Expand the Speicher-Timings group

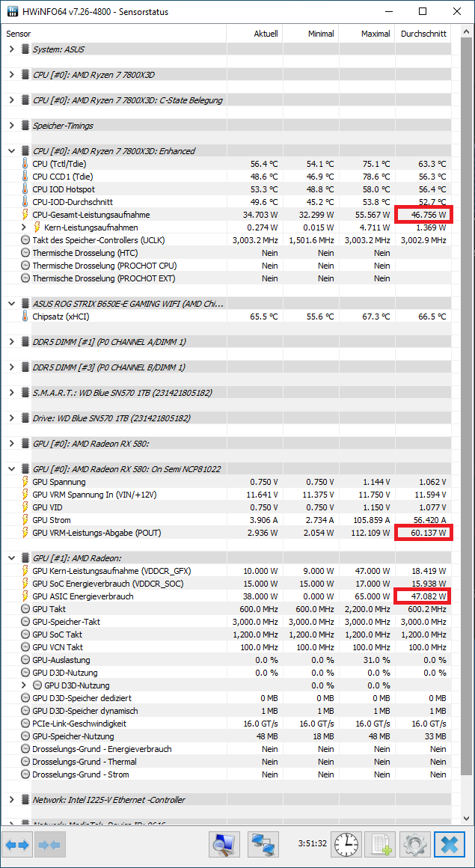[12, 126]
